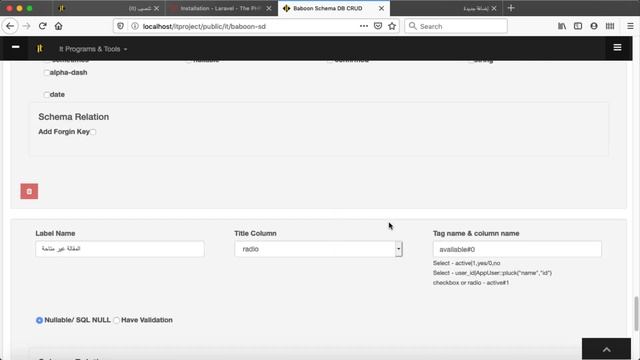This screenshot has height=360, width=640.
Task: Select the Have Validation radio option
Action: (x=116, y=320)
